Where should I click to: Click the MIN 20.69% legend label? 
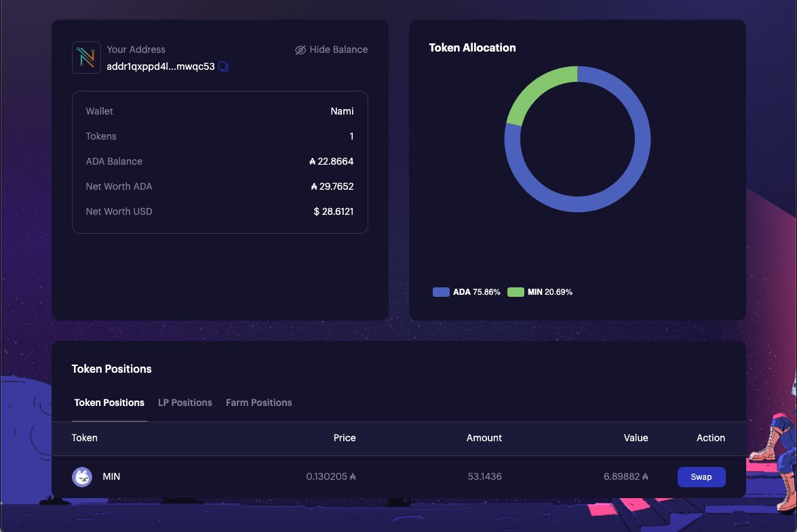tap(550, 292)
